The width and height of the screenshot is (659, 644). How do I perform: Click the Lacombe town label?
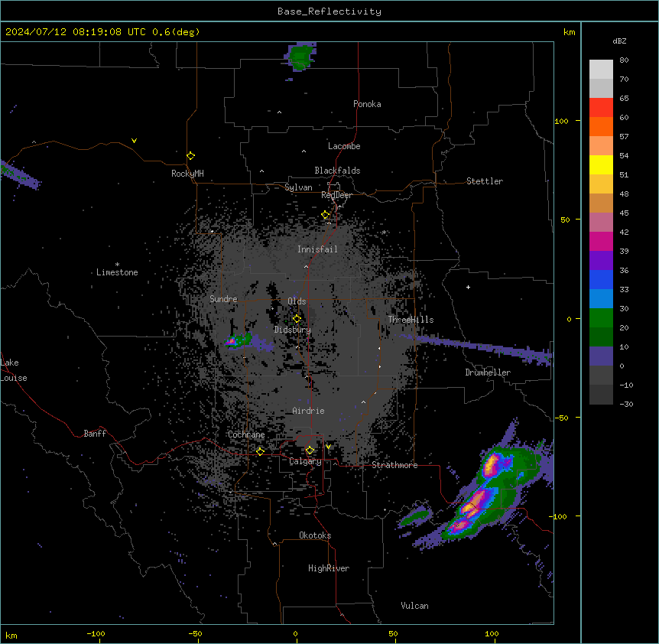[344, 146]
